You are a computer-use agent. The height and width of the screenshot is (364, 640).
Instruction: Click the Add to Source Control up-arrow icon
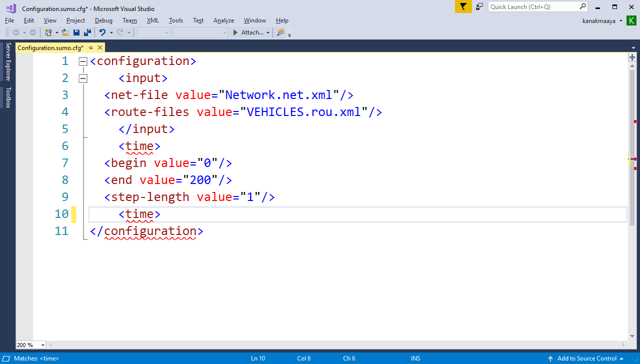[x=550, y=358]
